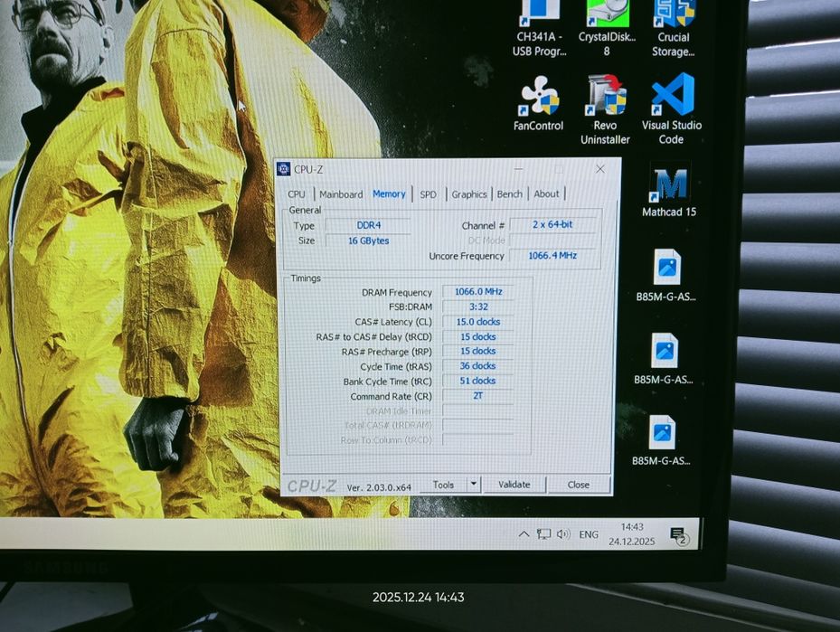Click the DRAM Frequency 1066.0 MHz value
Image resolution: width=840 pixels, height=632 pixels.
coord(478,292)
